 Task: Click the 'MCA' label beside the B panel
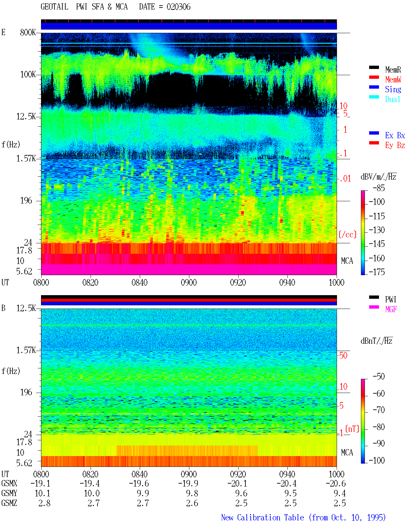347,453
